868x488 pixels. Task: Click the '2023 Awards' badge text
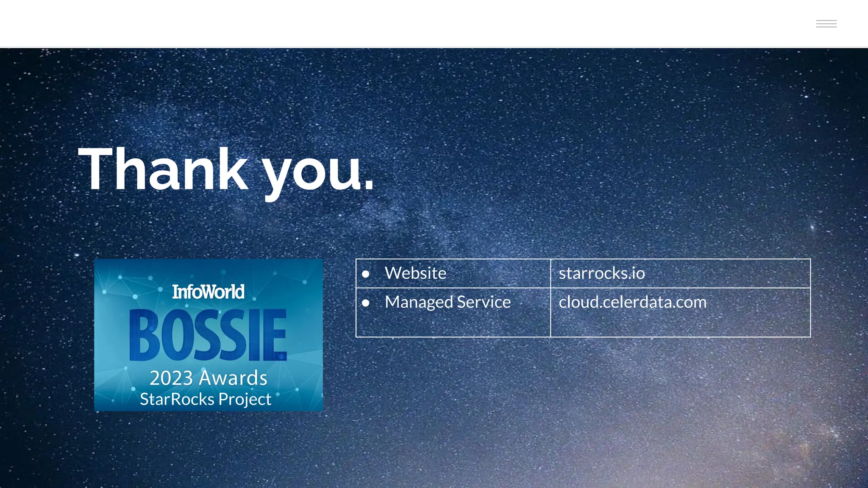[x=208, y=378]
